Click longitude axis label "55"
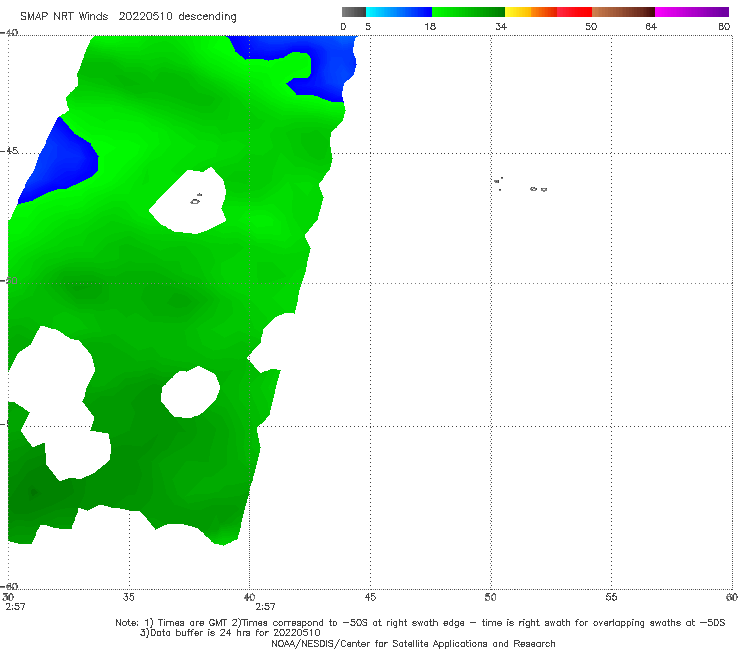This screenshot has width=740, height=650. pos(611,597)
